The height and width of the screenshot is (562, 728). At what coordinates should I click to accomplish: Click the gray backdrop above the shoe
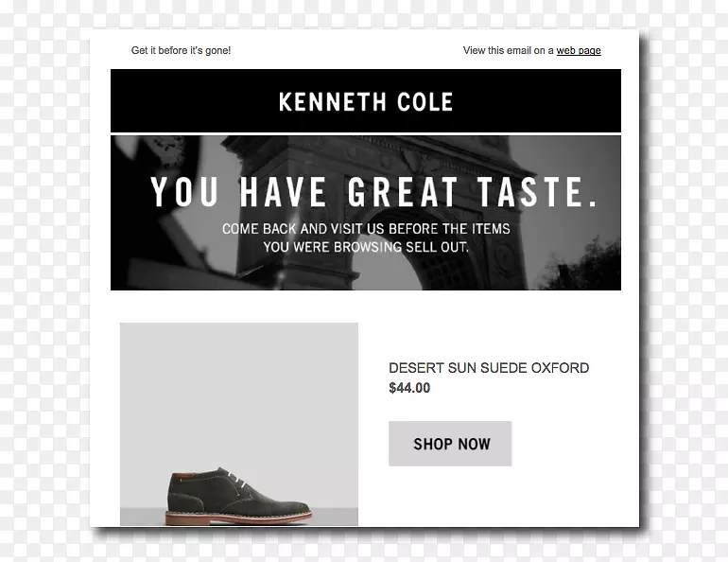click(238, 378)
